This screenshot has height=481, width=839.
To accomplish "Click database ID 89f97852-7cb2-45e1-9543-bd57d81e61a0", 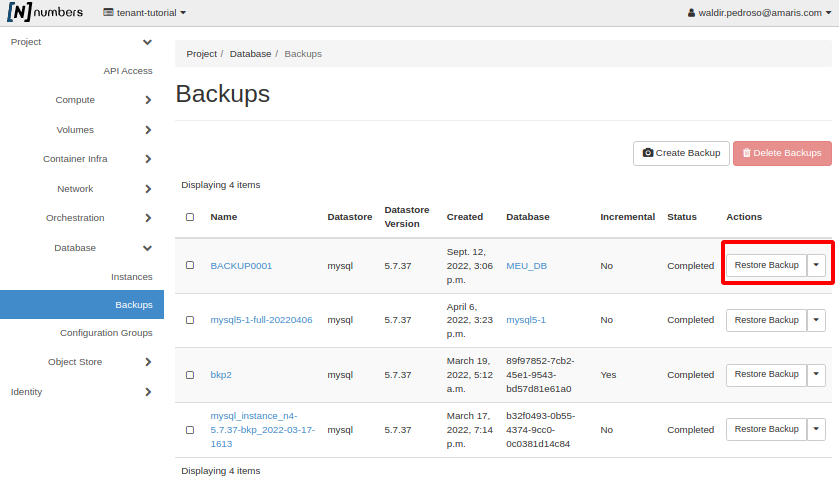I will click(540, 375).
